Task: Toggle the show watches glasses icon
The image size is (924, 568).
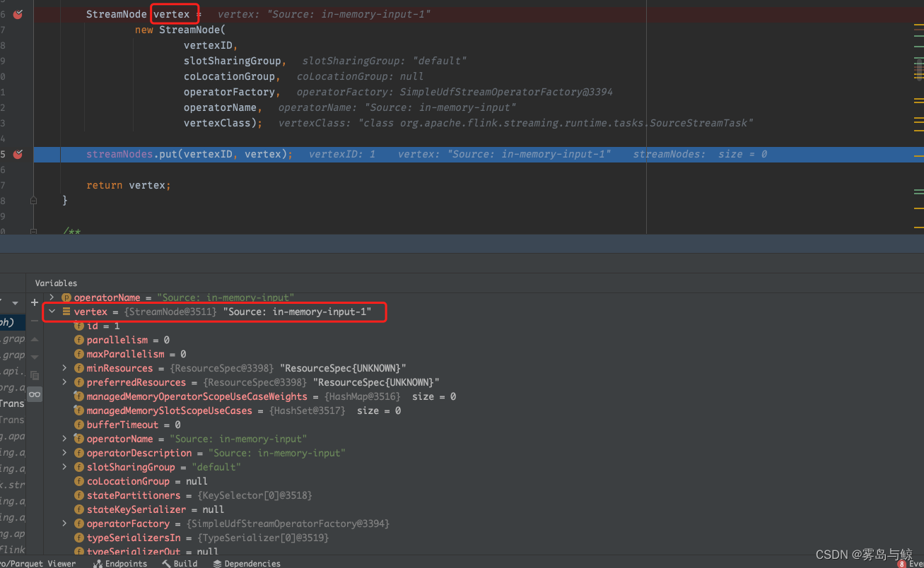Action: tap(35, 394)
